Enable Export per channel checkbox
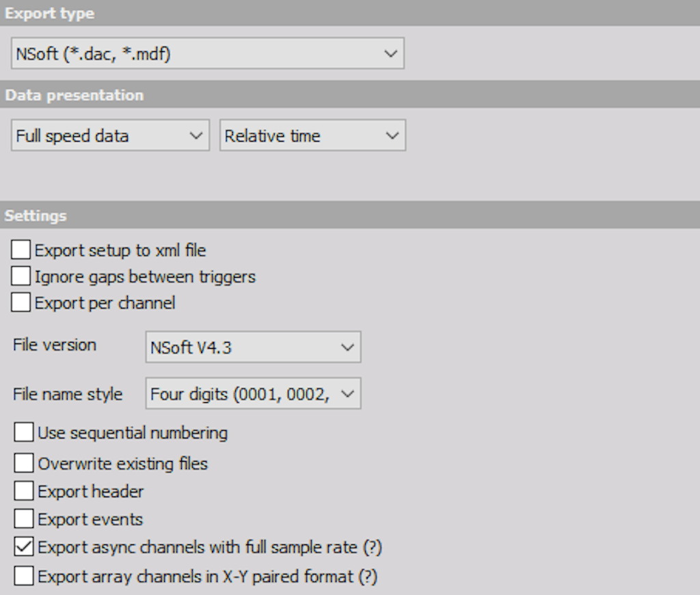 (21, 302)
